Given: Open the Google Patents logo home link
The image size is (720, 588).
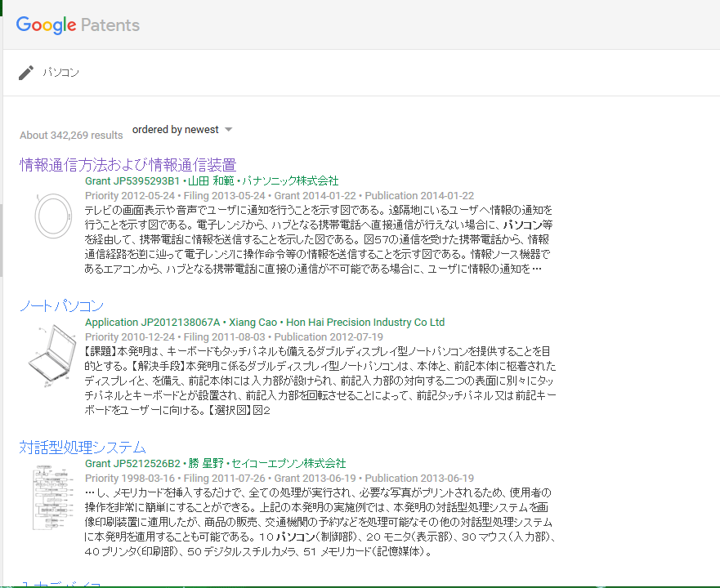Looking at the screenshot, I should click(78, 24).
